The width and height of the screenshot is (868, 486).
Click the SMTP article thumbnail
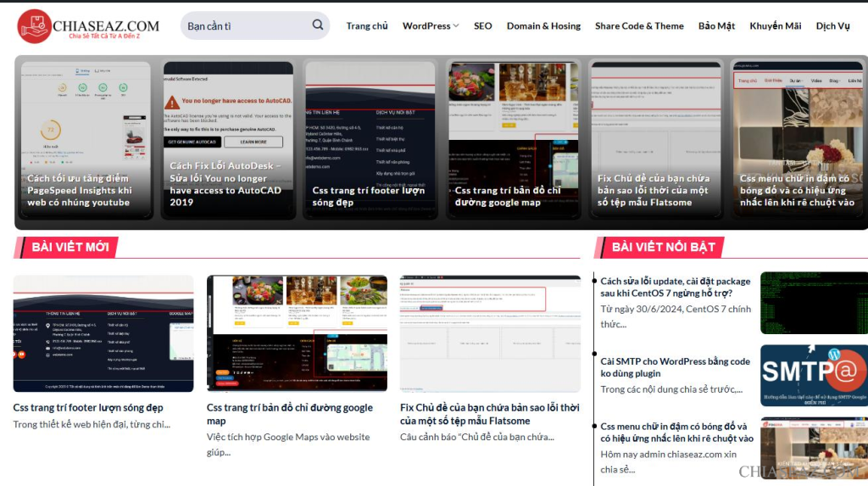pos(814,375)
